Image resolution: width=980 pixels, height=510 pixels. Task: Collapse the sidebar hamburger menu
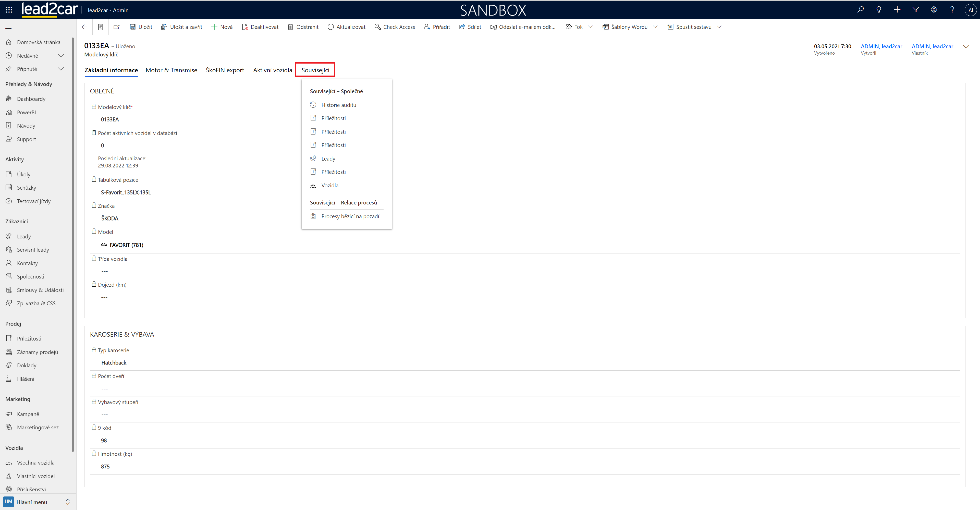pos(8,27)
